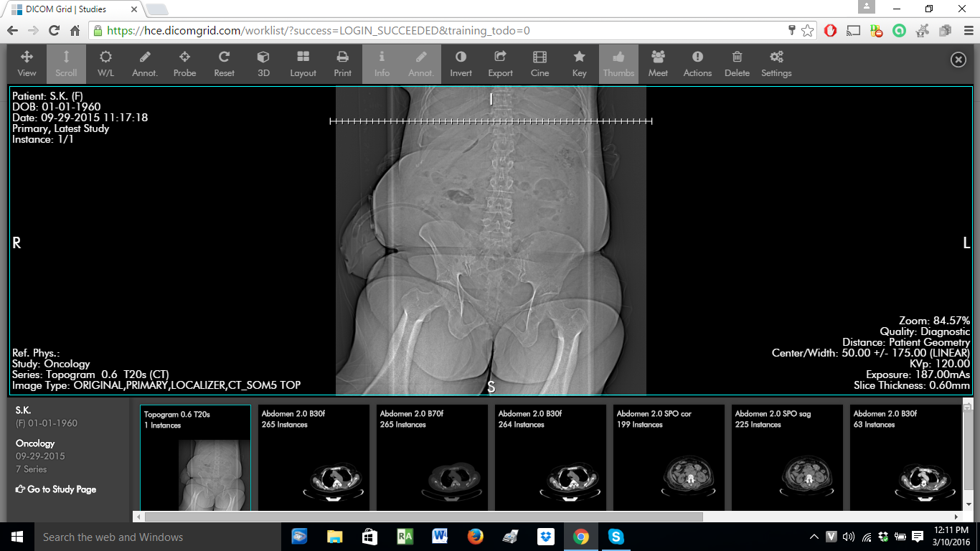Open saved password key icon
Image resolution: width=980 pixels, height=551 pixels.
tap(792, 31)
